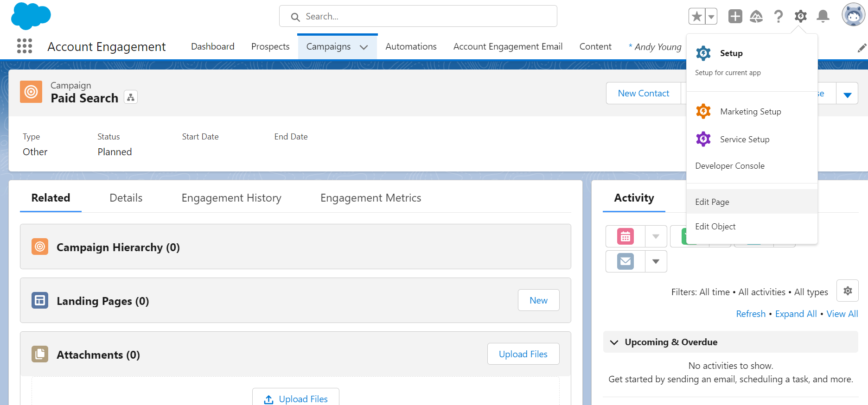Image resolution: width=868 pixels, height=405 pixels.
Task: Click the Expand All link
Action: [x=796, y=314]
